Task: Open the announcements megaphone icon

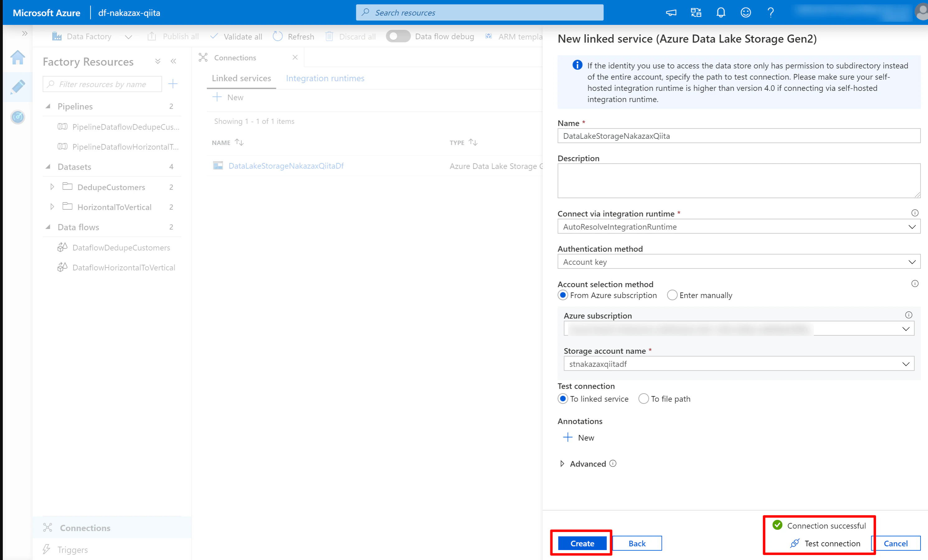Action: tap(671, 13)
